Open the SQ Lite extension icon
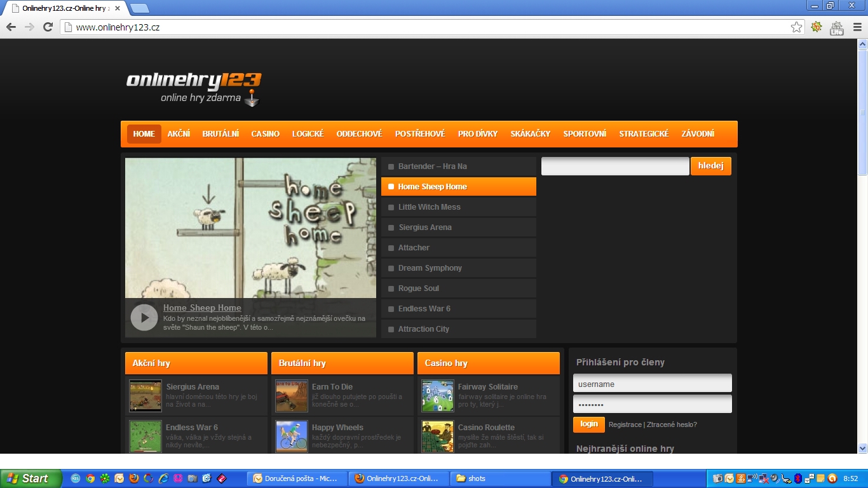868x488 pixels. pyautogui.click(x=837, y=27)
